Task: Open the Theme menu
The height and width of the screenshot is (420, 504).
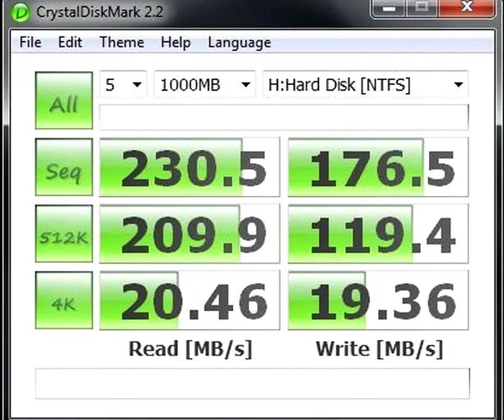Action: point(122,43)
